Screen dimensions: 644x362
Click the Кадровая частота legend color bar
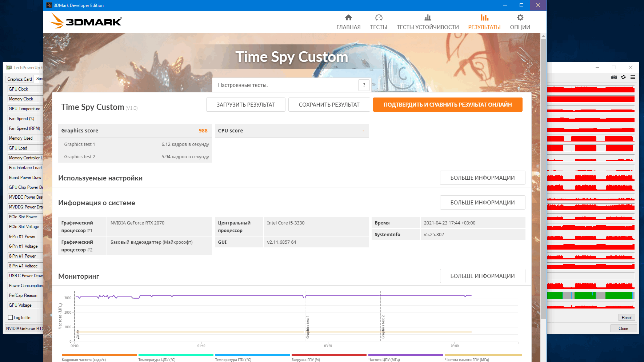point(99,355)
